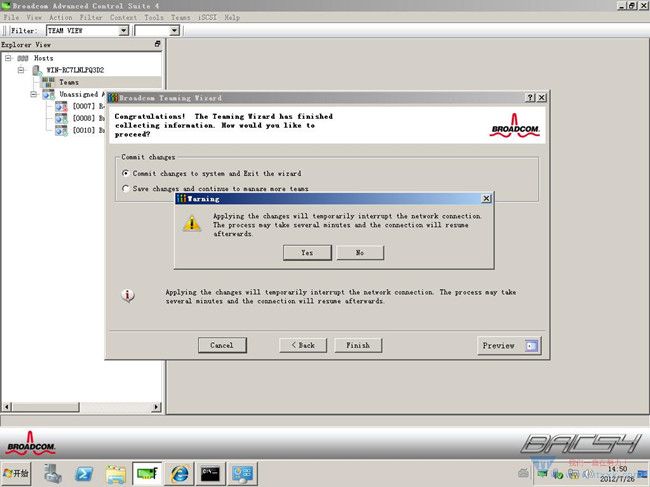Collapse the WIN-RC7LNLPQ3D2 host node
650x487 pixels.
[21, 70]
